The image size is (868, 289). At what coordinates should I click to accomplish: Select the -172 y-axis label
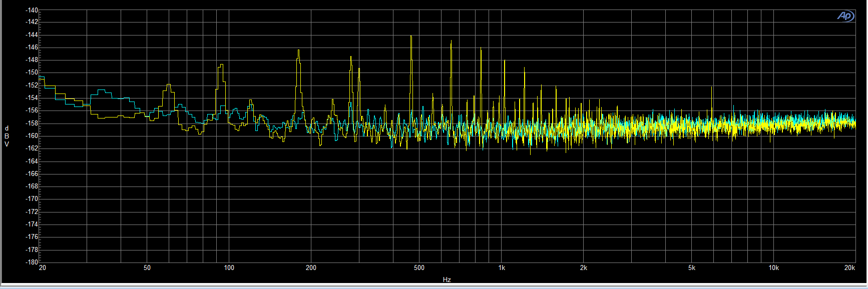point(32,211)
